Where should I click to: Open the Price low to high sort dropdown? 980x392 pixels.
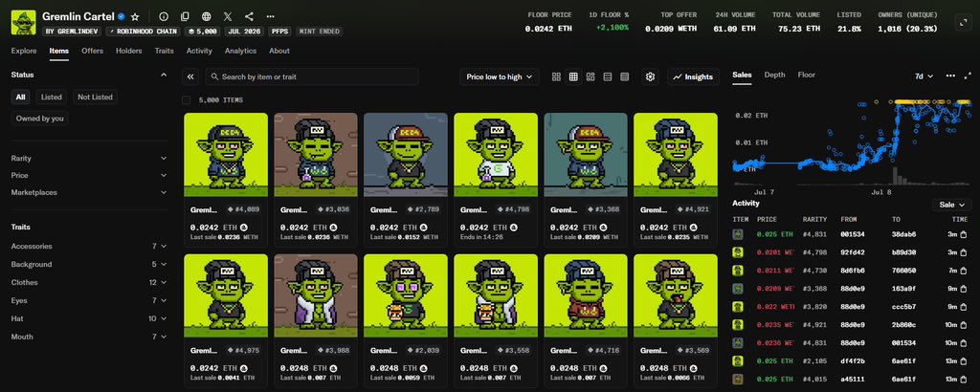click(499, 76)
